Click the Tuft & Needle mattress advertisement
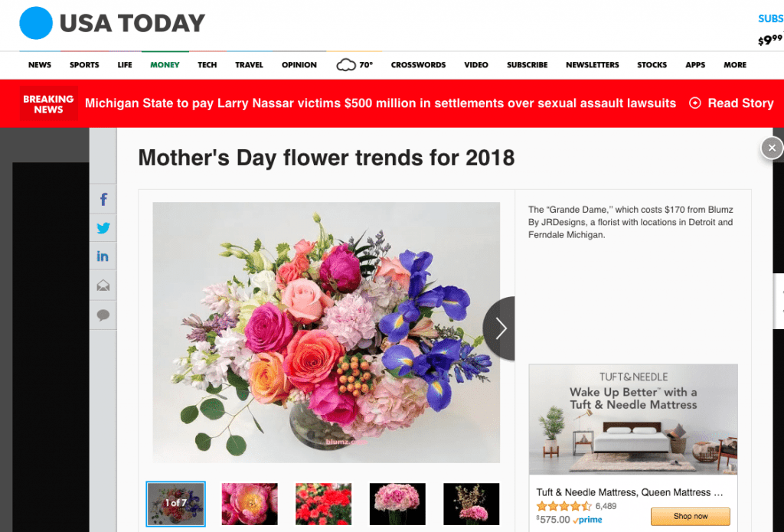Screen dimensions: 784x532 tap(632, 419)
